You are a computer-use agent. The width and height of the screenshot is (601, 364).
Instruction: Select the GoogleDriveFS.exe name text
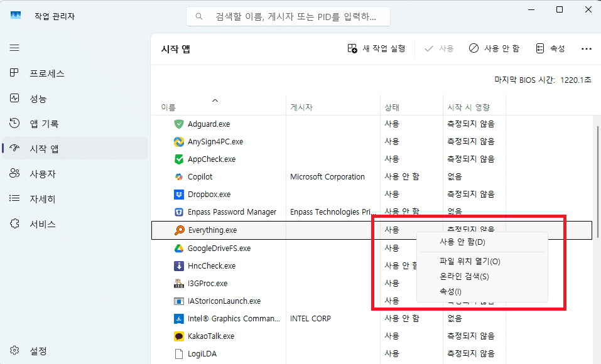[x=219, y=249]
